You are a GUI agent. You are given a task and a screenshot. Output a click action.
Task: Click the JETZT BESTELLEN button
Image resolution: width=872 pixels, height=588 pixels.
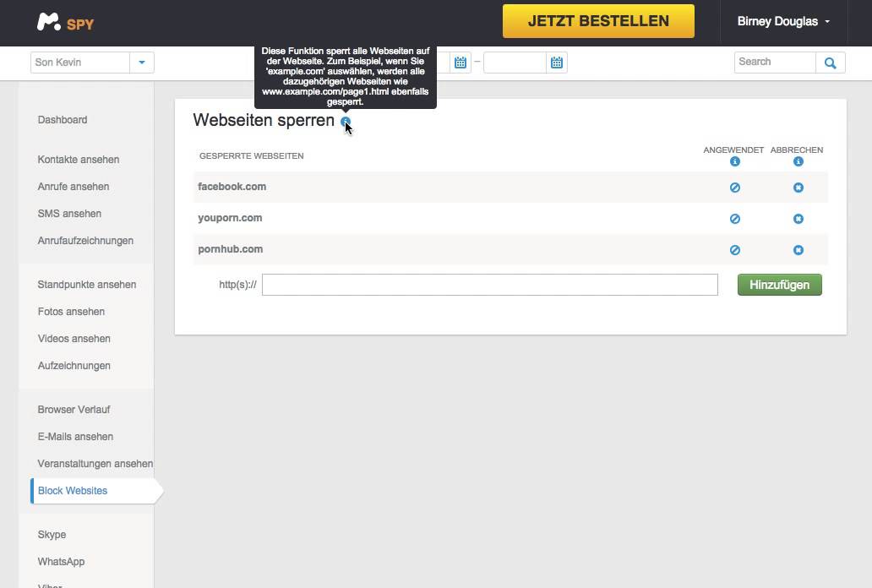[x=598, y=21]
